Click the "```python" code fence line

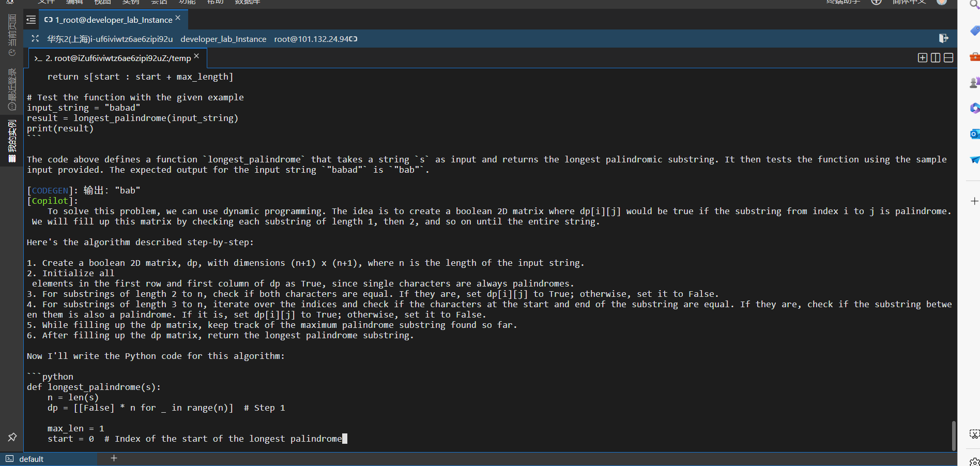click(x=50, y=377)
